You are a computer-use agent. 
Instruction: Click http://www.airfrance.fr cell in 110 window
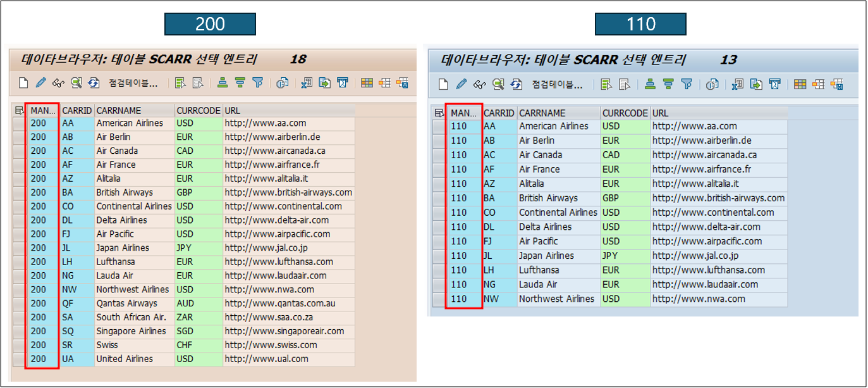coord(719,169)
